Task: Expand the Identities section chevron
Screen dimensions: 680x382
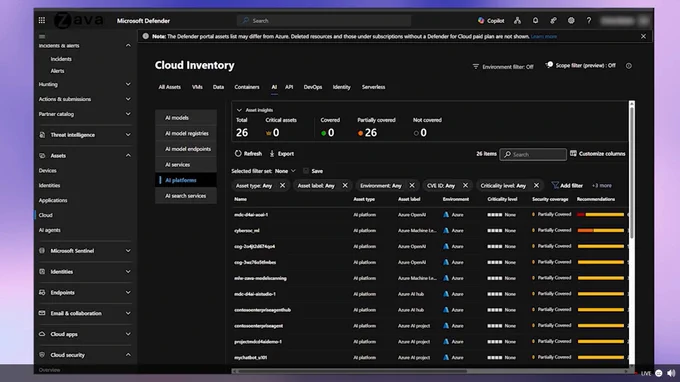Action: tap(128, 271)
